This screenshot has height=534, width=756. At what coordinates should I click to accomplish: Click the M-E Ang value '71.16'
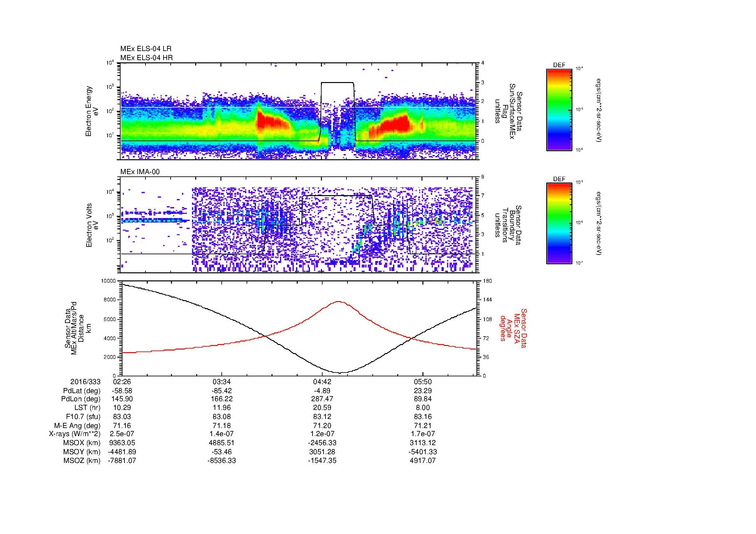122,425
